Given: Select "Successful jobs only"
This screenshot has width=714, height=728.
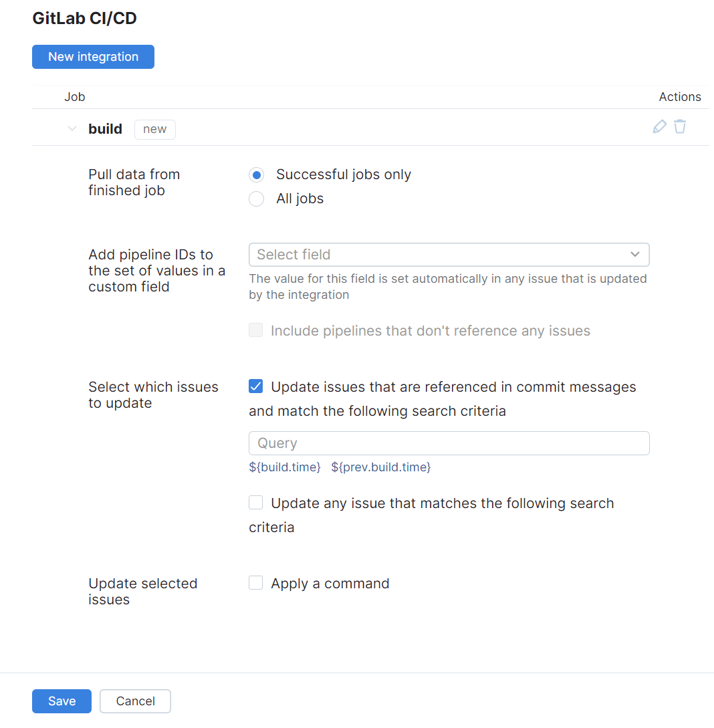Looking at the screenshot, I should pos(256,174).
